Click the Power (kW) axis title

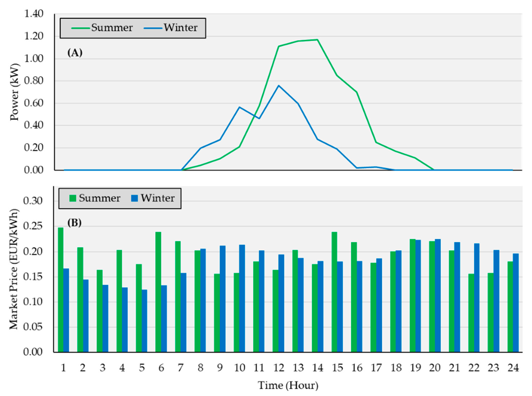click(14, 92)
